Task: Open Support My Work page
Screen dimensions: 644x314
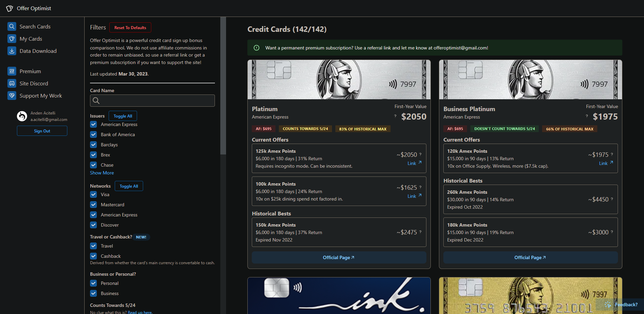Action: point(41,96)
